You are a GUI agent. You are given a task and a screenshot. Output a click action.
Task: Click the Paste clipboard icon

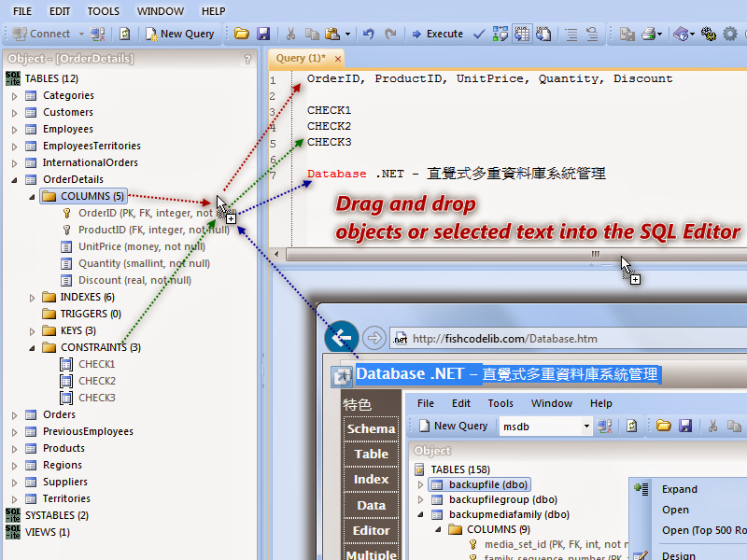pyautogui.click(x=332, y=34)
